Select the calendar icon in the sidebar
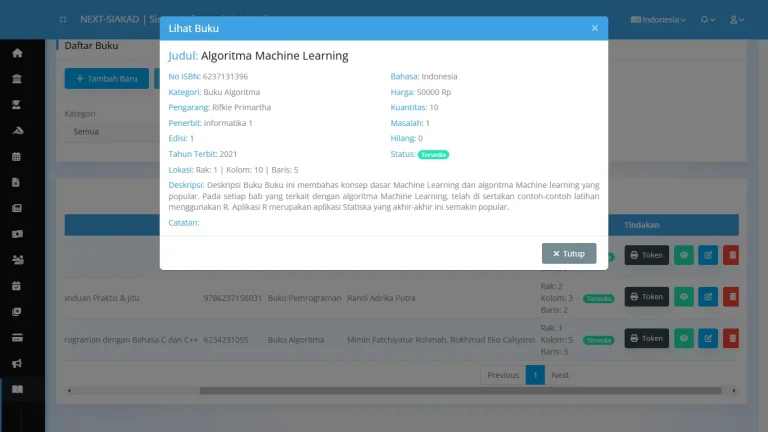This screenshot has width=768, height=432. tap(17, 157)
